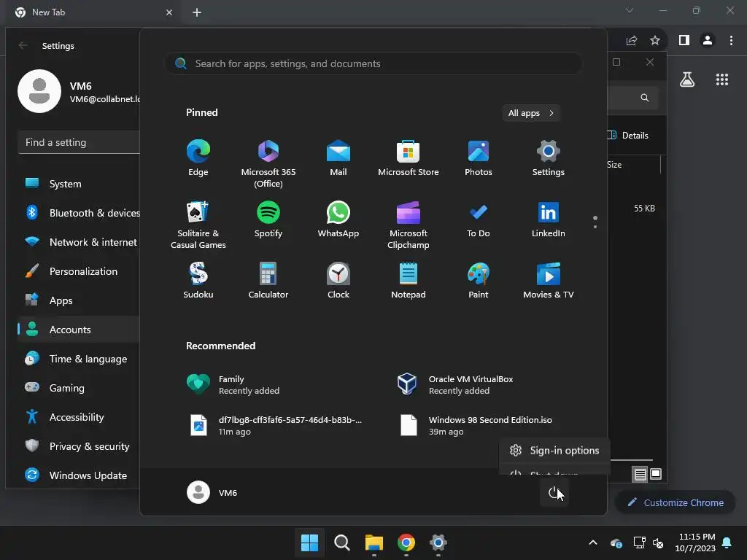Open Microsoft Clipchamp
747x560 pixels.
coord(409,225)
